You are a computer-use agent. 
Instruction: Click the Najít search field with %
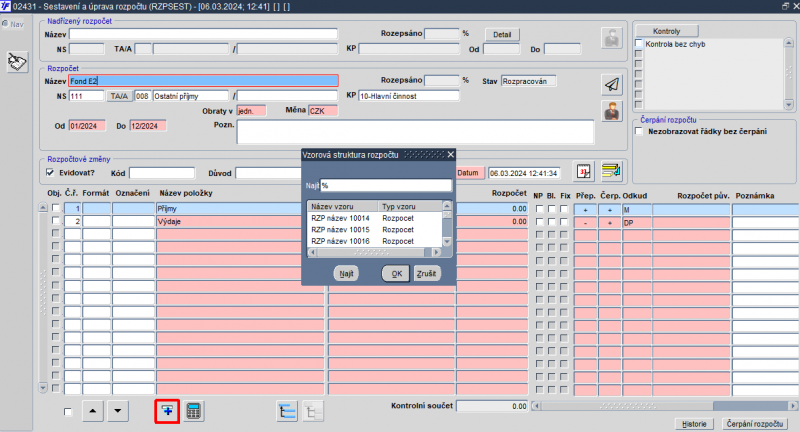[386, 186]
